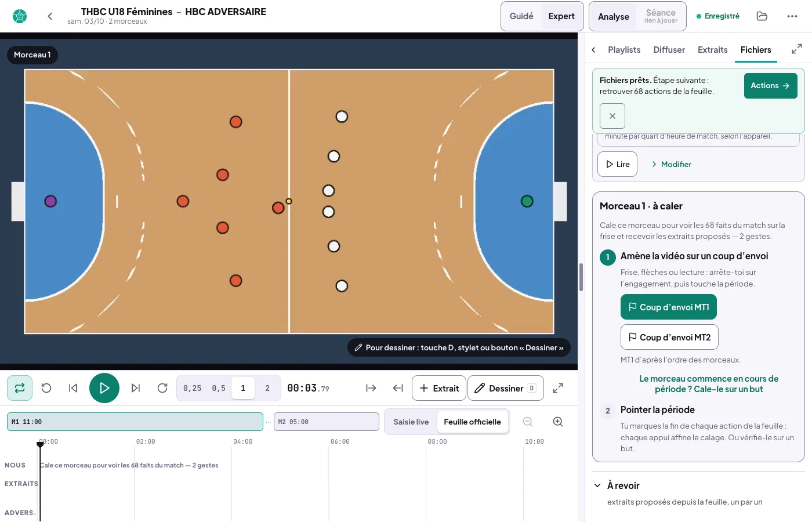Set playback speed to 0,5
The image size is (812, 522).
pyautogui.click(x=219, y=388)
